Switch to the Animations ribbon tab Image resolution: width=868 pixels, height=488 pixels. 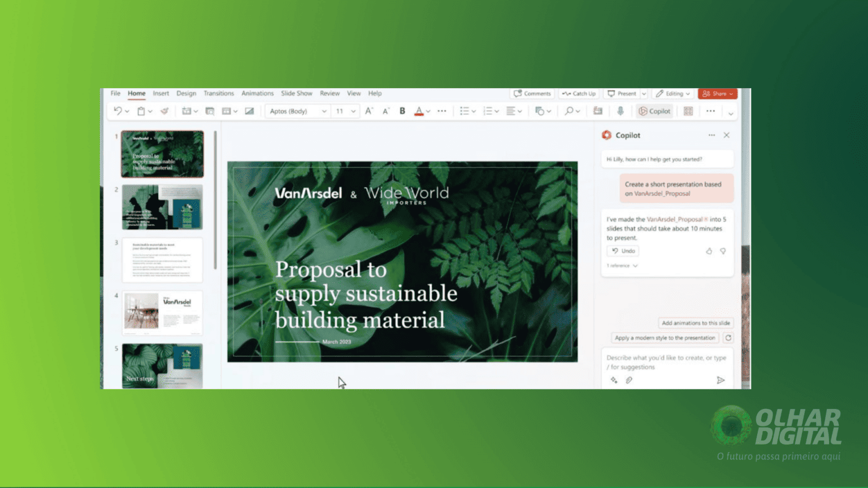coord(258,93)
